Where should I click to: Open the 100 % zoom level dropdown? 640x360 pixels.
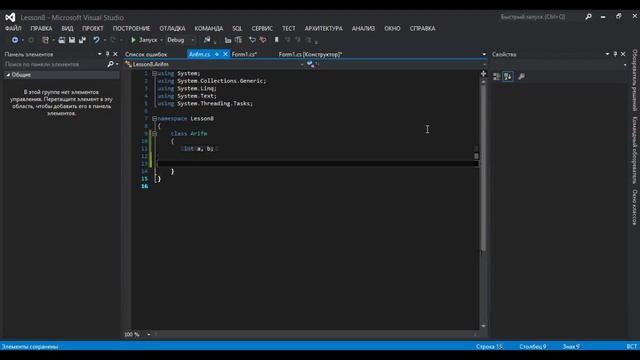point(148,335)
